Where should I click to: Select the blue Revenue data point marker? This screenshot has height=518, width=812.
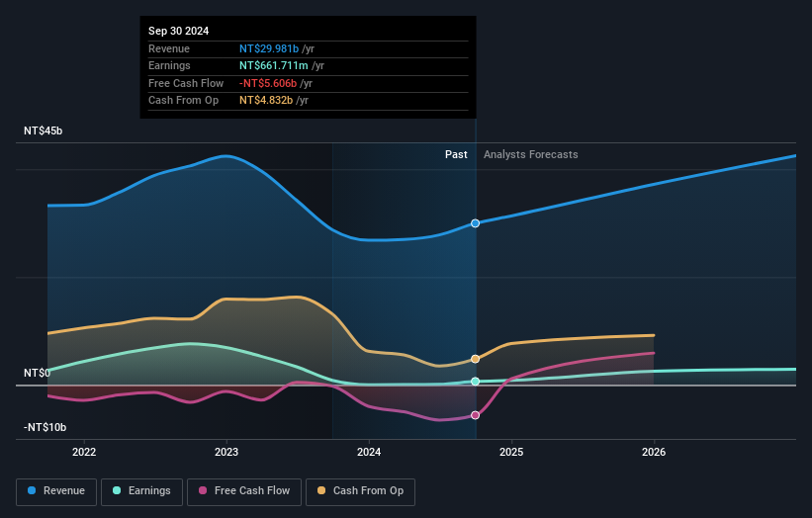[x=475, y=223]
